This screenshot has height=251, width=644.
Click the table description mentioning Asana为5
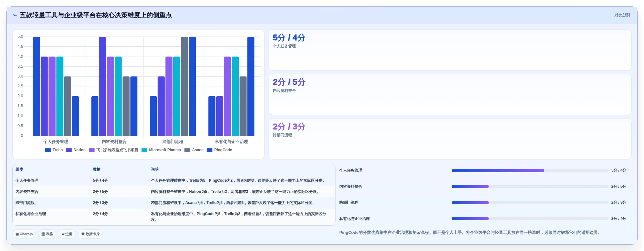tap(234, 203)
